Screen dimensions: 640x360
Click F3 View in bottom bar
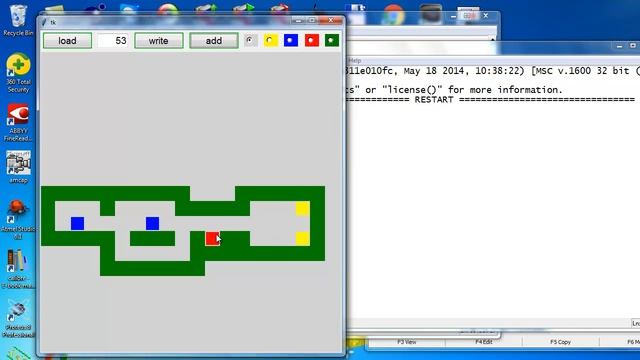pos(407,342)
